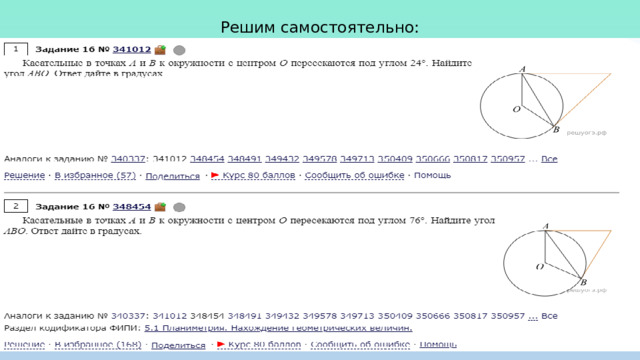Click the gray circle icon beside task 348454
The width and height of the screenshot is (640, 360).
click(x=179, y=207)
